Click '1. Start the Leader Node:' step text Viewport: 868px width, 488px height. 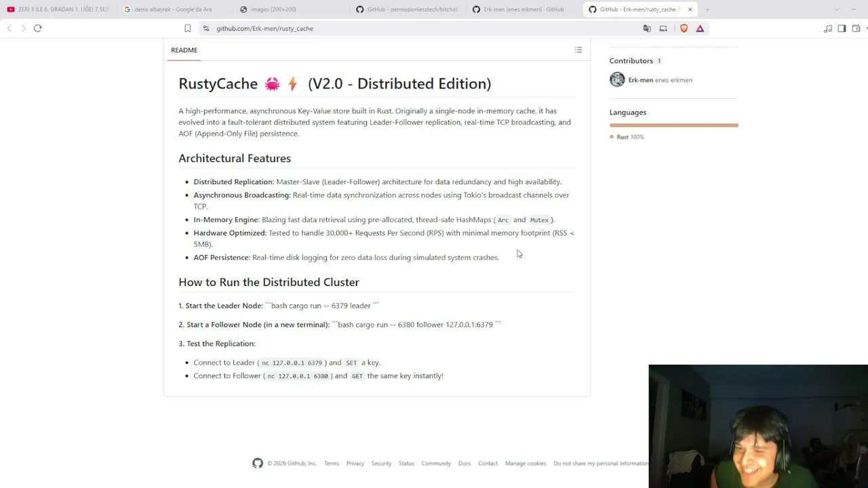pyautogui.click(x=220, y=306)
